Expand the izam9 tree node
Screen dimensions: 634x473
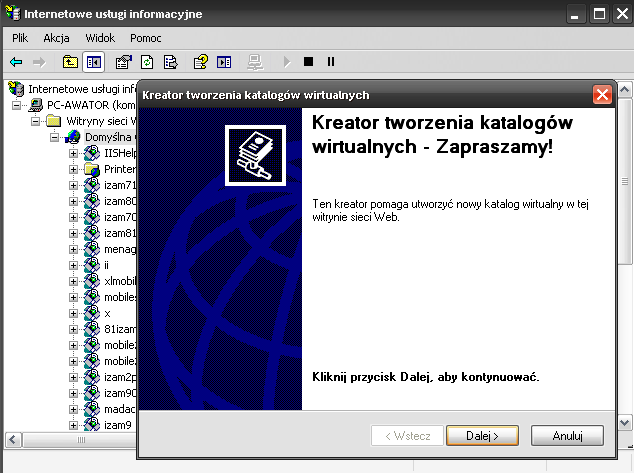click(73, 425)
